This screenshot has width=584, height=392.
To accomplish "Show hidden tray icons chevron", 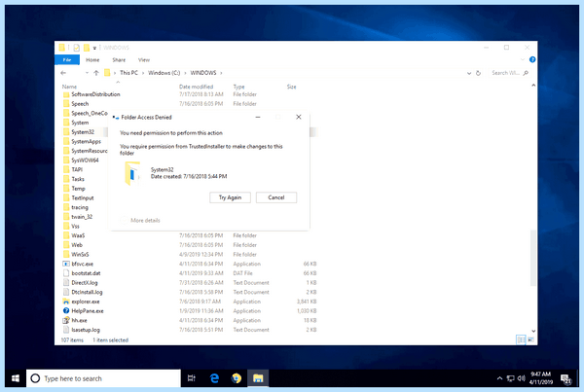I will coord(499,378).
